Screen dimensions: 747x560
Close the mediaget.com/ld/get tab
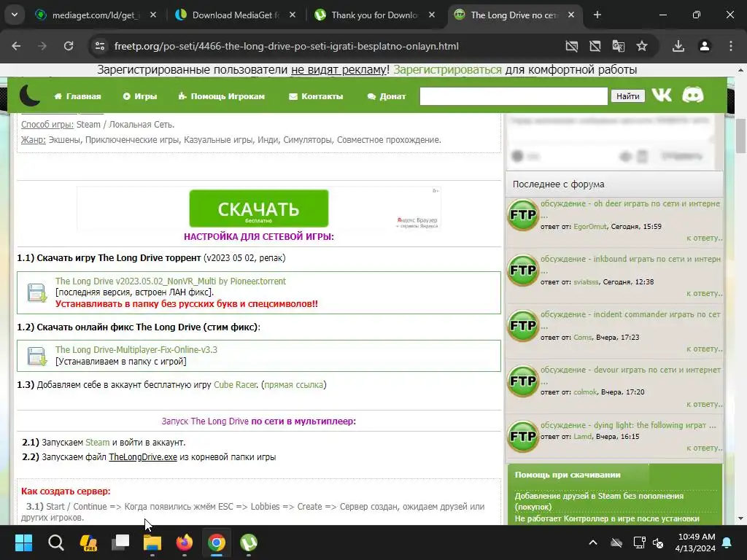(153, 15)
